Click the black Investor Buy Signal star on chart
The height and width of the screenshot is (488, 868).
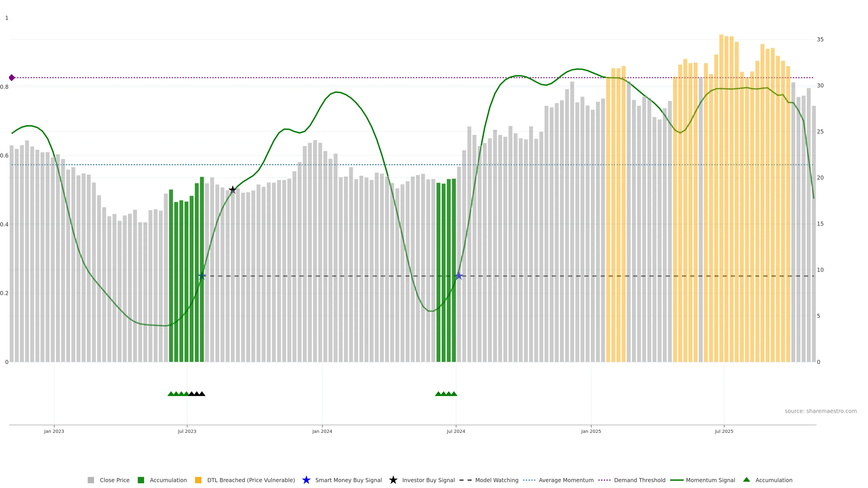(233, 190)
